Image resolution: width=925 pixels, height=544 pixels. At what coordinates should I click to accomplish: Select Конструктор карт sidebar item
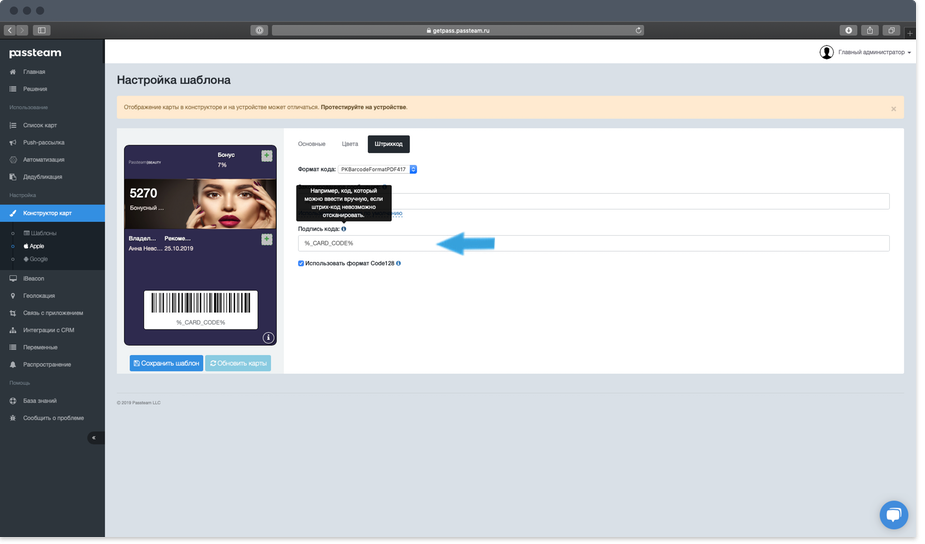click(53, 214)
